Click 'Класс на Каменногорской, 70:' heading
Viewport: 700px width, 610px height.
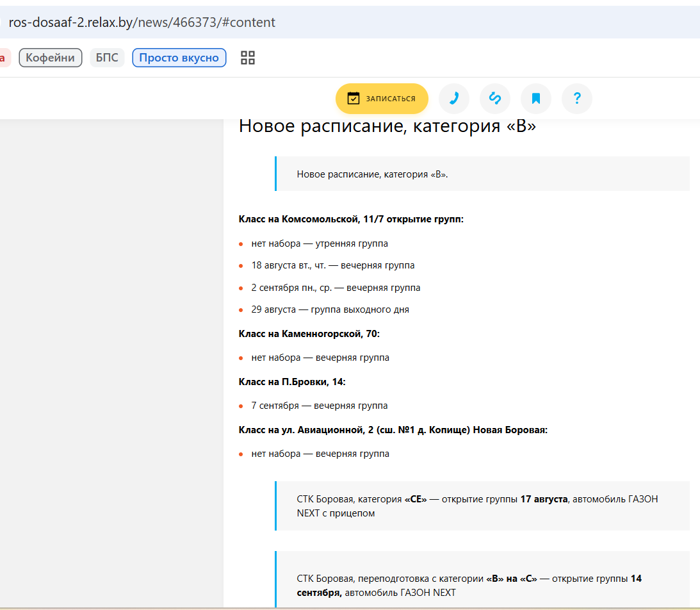click(x=309, y=334)
